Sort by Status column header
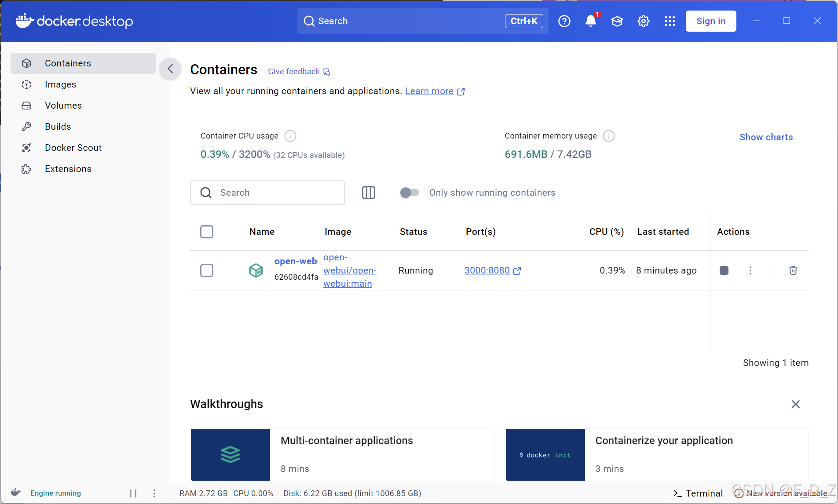Viewport: 838px width, 504px height. (414, 232)
